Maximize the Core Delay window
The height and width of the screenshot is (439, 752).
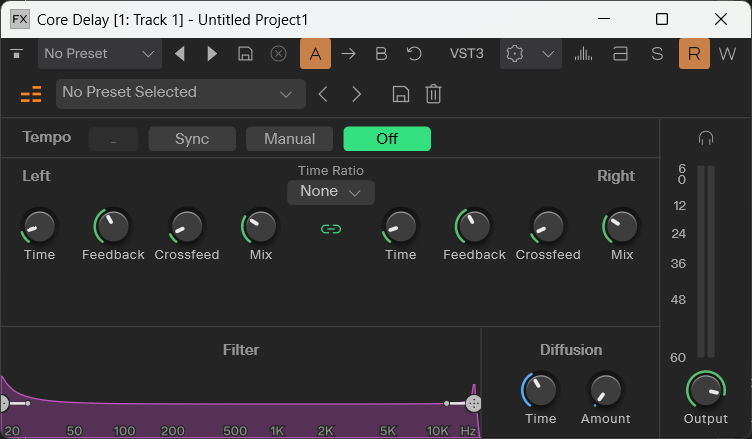click(662, 19)
